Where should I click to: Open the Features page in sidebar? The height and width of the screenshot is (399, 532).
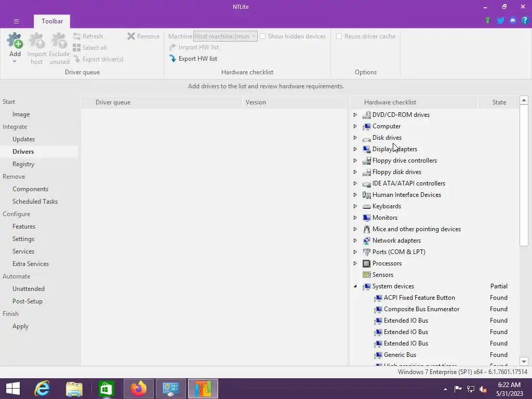point(24,227)
